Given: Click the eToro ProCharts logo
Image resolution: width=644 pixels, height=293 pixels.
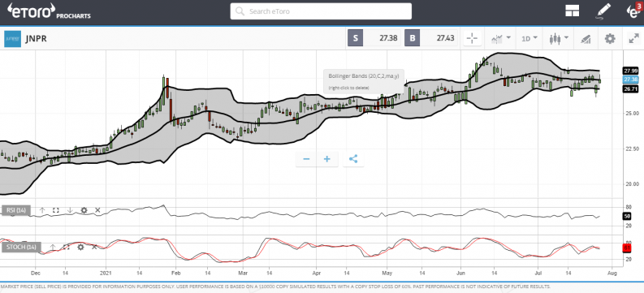Looking at the screenshot, I should [x=50, y=11].
